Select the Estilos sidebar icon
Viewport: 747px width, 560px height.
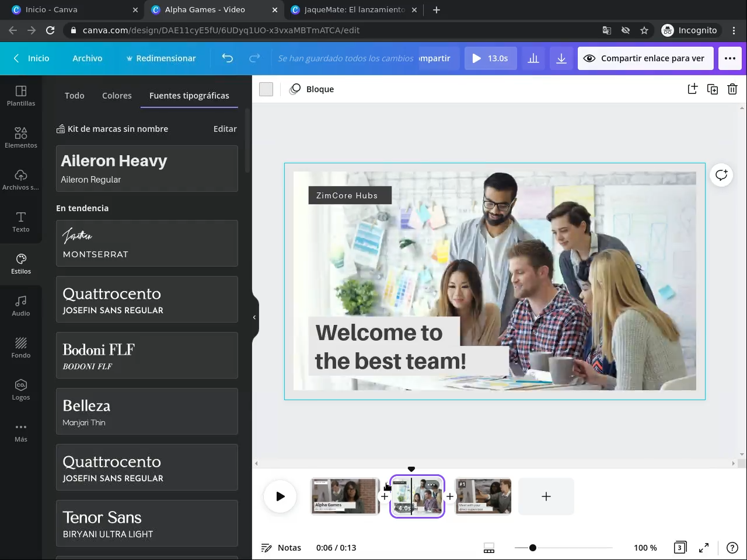point(21,264)
